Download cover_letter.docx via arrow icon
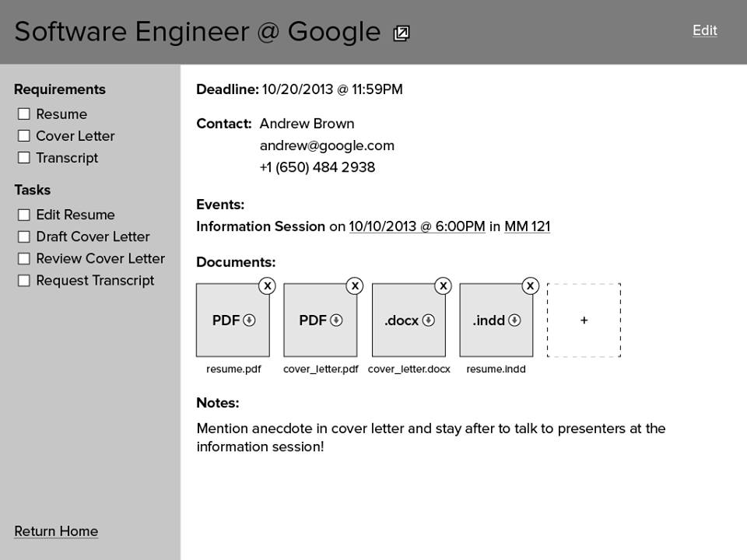 (x=428, y=320)
